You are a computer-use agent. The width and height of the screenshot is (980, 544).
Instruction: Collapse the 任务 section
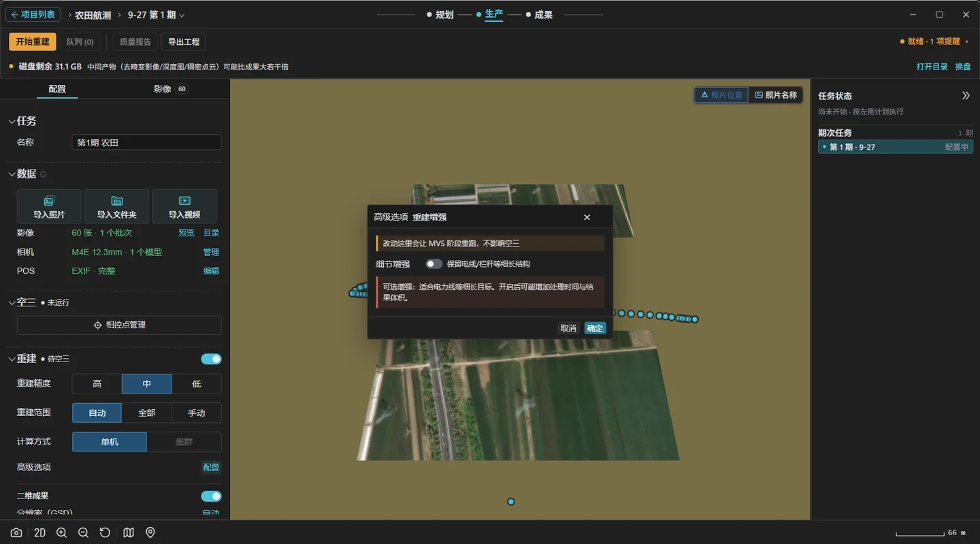(x=12, y=121)
